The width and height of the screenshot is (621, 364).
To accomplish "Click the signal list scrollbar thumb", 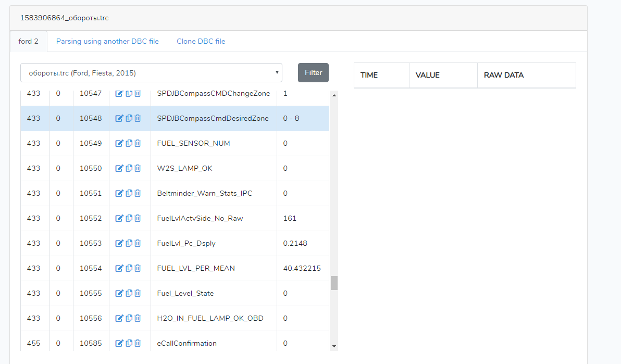I will 334,283.
